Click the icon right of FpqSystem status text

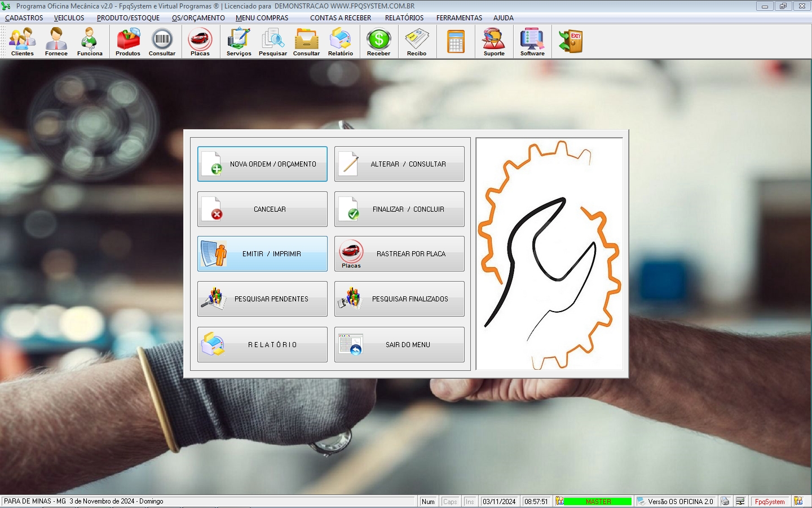coord(798,501)
